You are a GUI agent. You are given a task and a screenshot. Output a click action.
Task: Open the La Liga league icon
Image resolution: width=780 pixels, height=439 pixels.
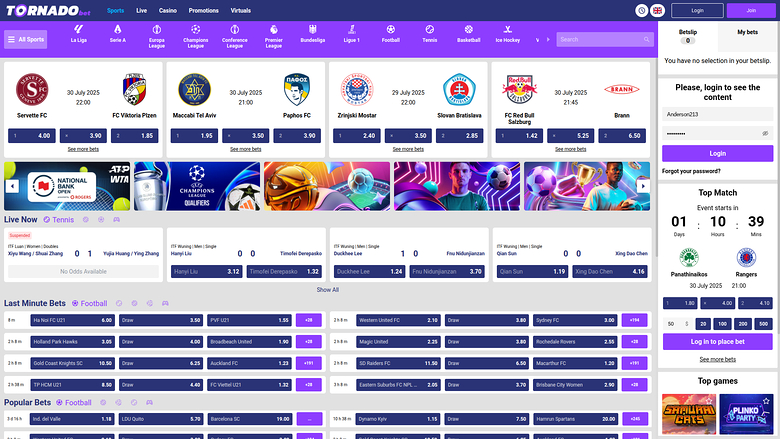(x=78, y=35)
